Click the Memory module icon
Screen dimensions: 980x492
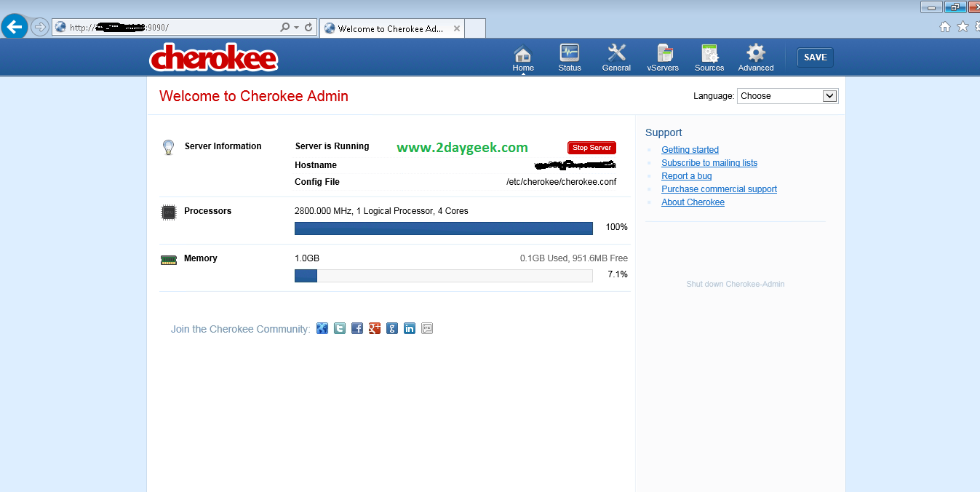(168, 259)
